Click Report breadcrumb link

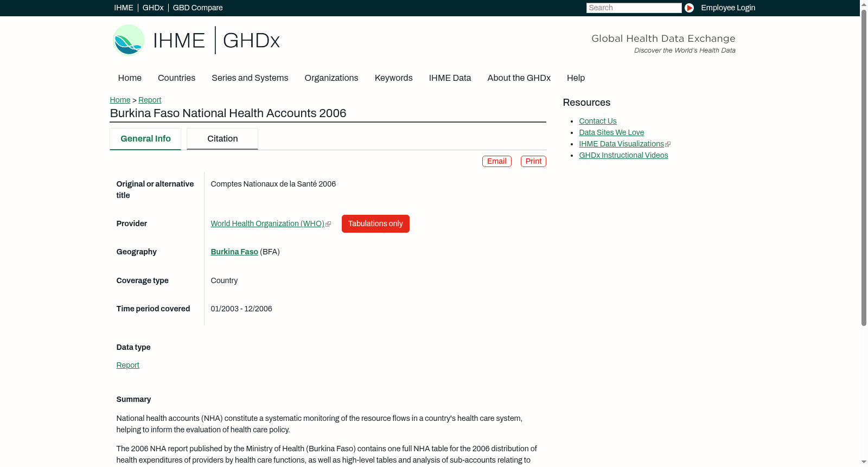(150, 100)
